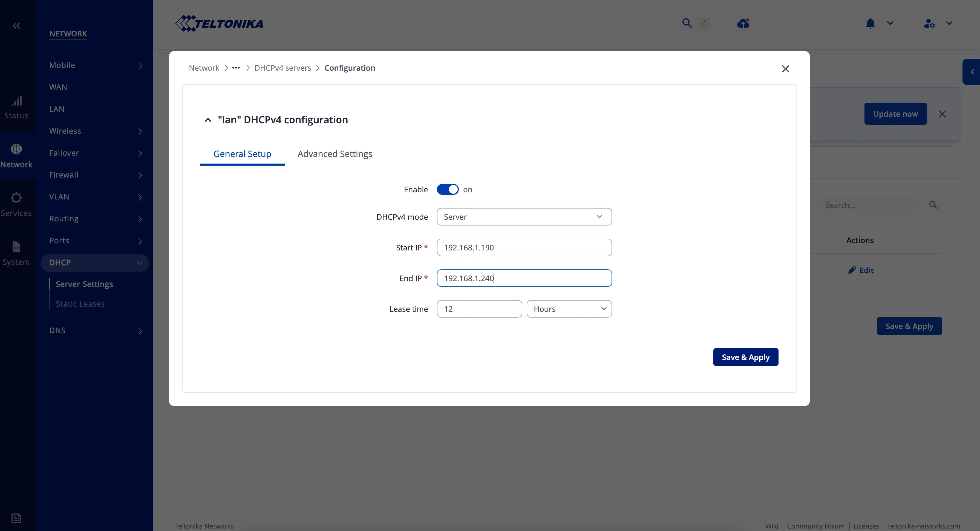Screen dimensions: 980x531
Task: Collapse the "lan" DHCPv4 configuration section
Action: [x=208, y=120]
